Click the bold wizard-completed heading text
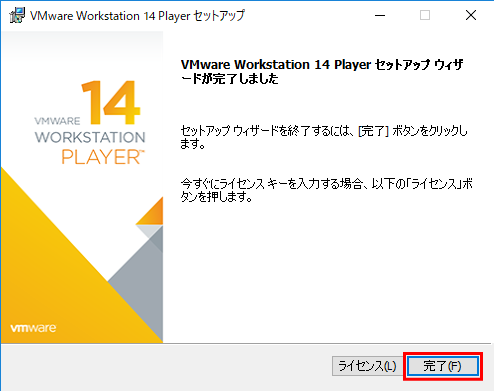Image resolution: width=494 pixels, height=391 pixels. tap(322, 71)
